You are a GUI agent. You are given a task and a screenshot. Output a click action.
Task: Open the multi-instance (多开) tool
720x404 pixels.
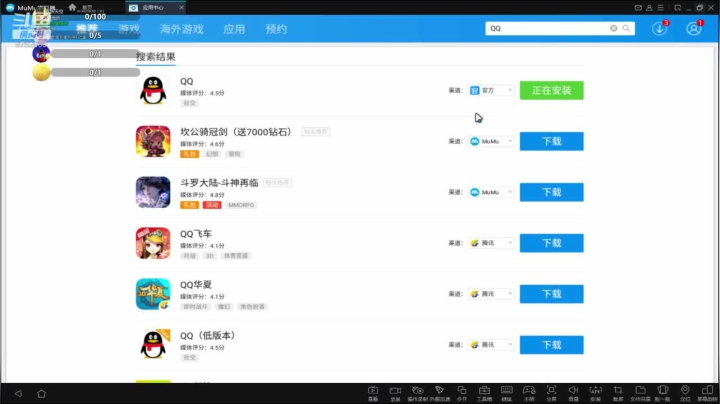point(462,393)
